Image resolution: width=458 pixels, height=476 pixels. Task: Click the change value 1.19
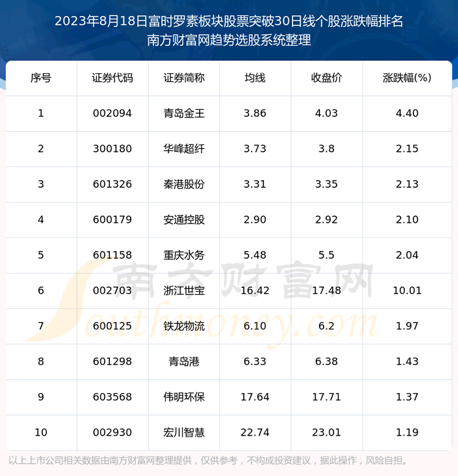tap(407, 433)
